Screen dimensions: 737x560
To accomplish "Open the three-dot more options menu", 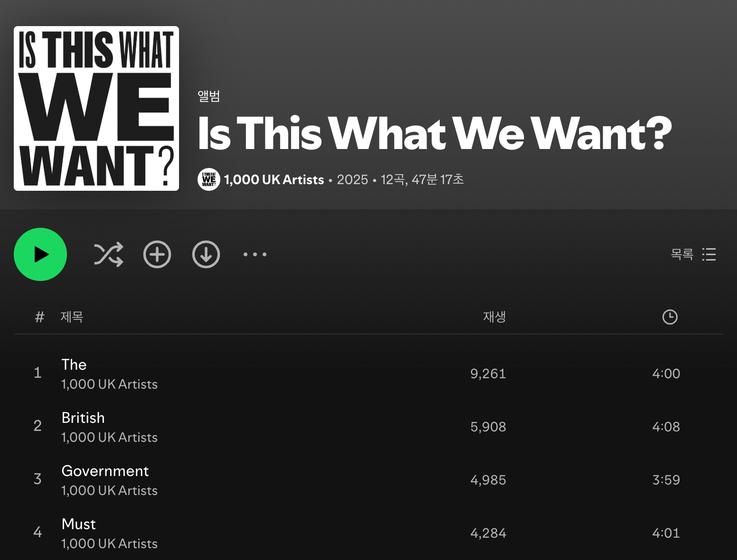I will (x=255, y=254).
